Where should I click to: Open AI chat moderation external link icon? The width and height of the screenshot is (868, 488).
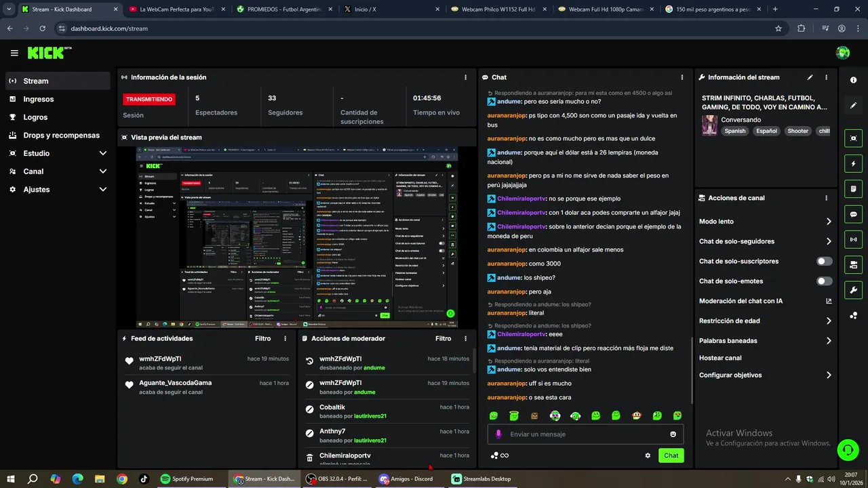tap(828, 301)
